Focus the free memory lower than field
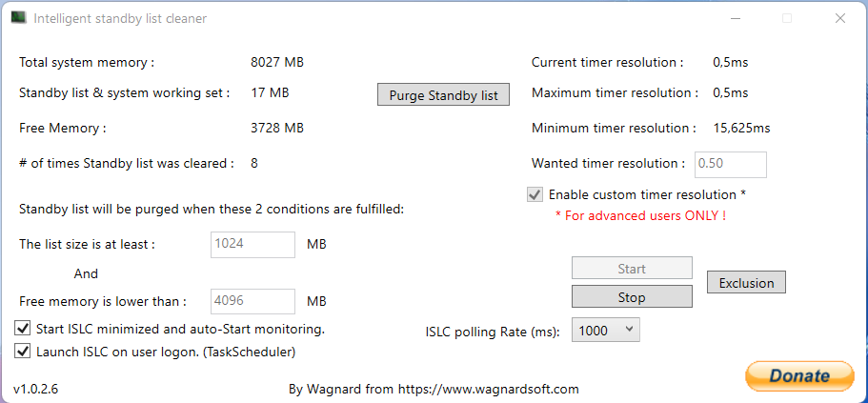The width and height of the screenshot is (868, 403). click(x=252, y=301)
